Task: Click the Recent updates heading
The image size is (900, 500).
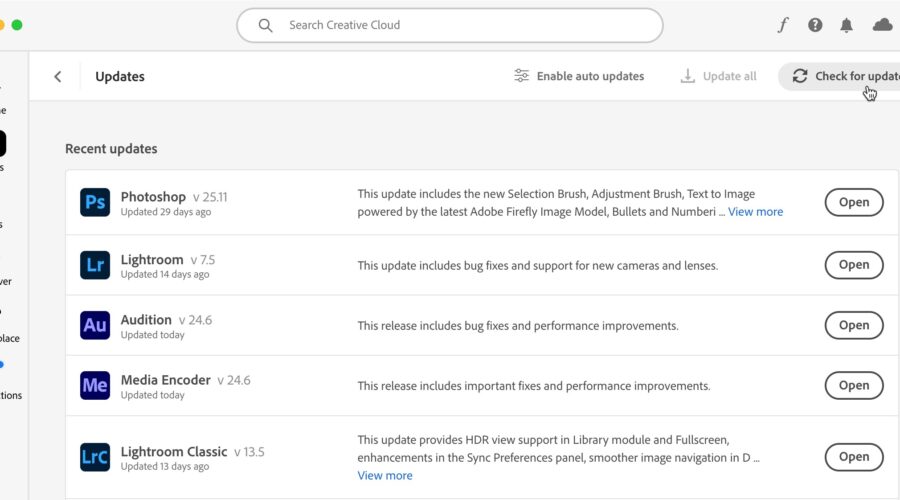Action: tap(111, 149)
